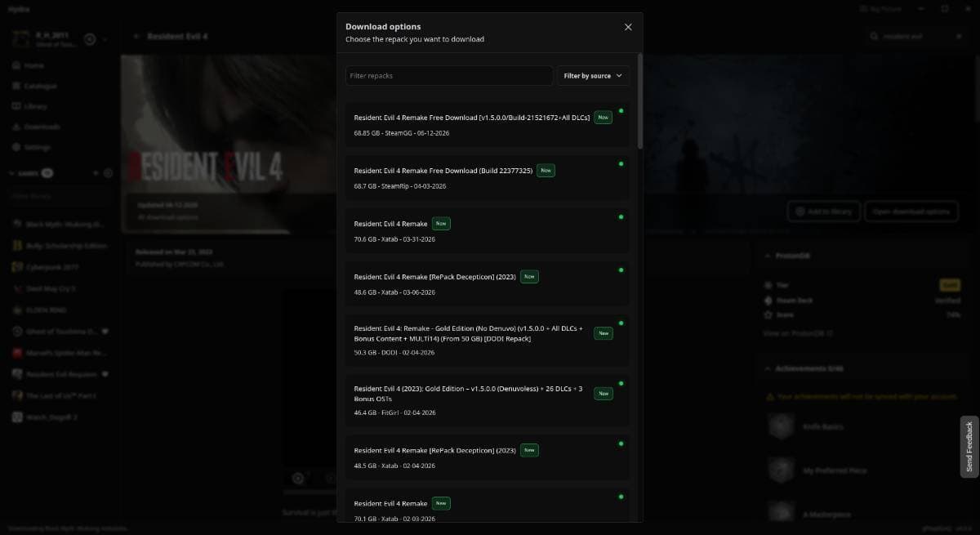Click the profile avatar in the sidebar
The height and width of the screenshot is (535, 980).
(x=21, y=38)
